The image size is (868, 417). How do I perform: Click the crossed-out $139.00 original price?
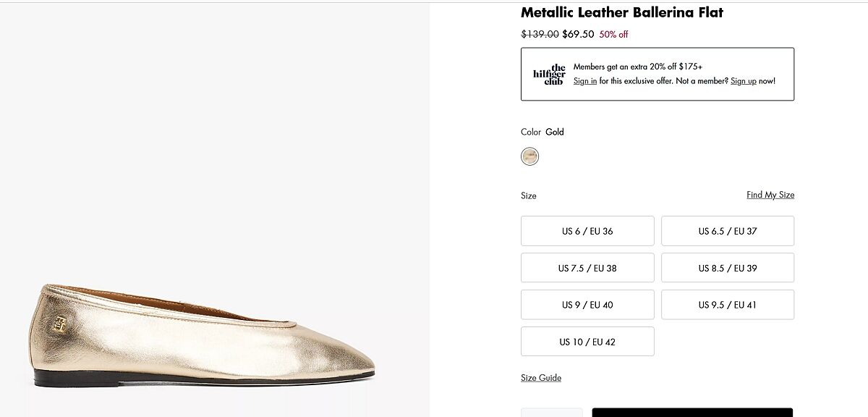(540, 34)
